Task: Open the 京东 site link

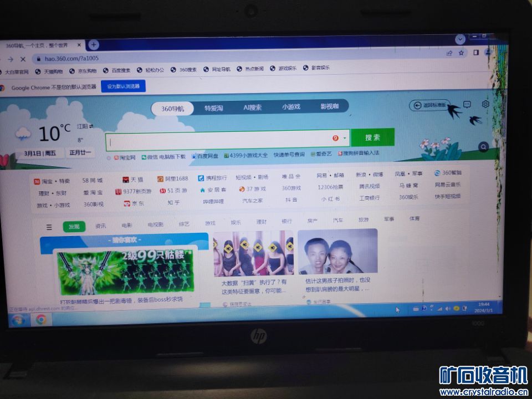Action: coord(134,203)
